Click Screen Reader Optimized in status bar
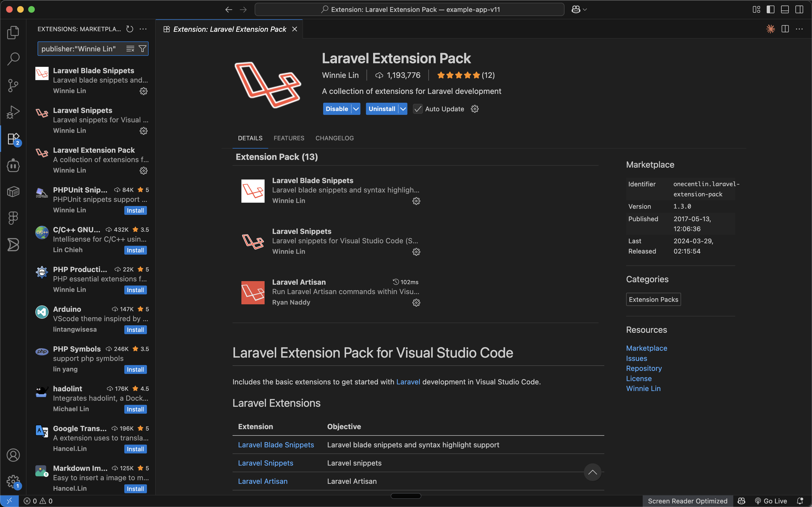The width and height of the screenshot is (812, 507). pos(687,501)
